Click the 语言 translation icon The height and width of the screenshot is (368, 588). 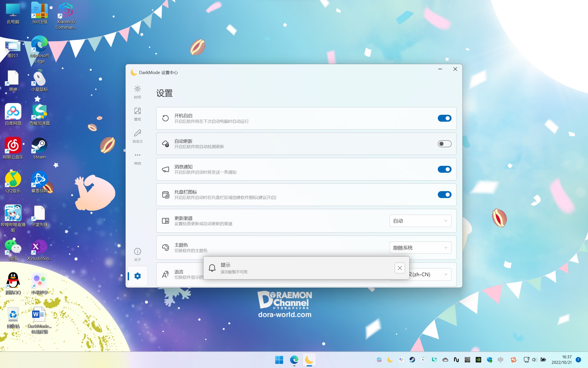[x=165, y=274]
